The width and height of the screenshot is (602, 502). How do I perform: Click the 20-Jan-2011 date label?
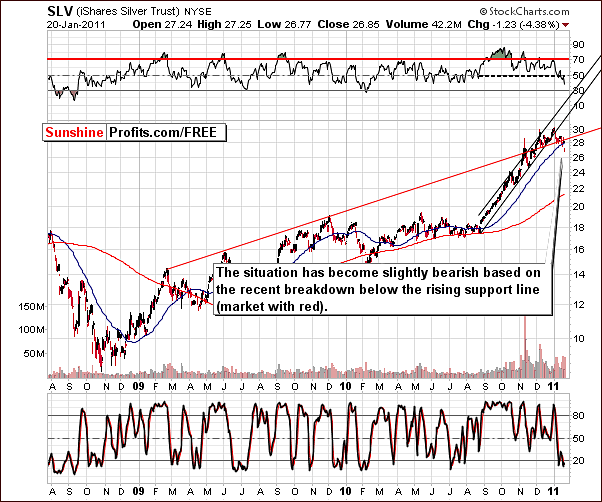coord(76,25)
